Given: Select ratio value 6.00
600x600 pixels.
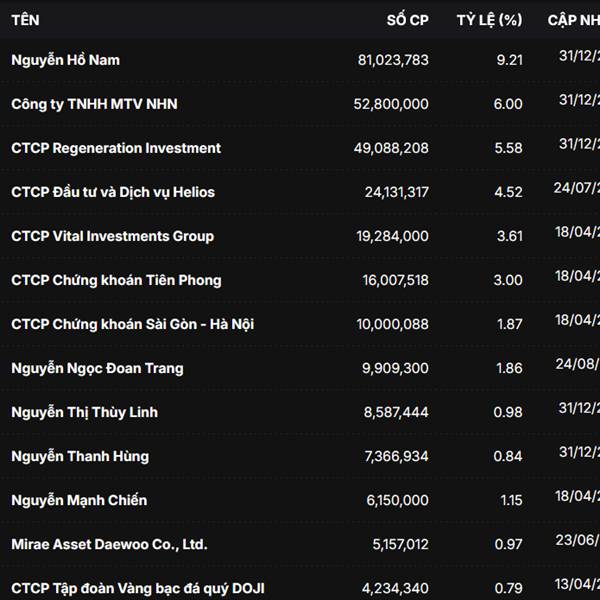Looking at the screenshot, I should pyautogui.click(x=508, y=104).
